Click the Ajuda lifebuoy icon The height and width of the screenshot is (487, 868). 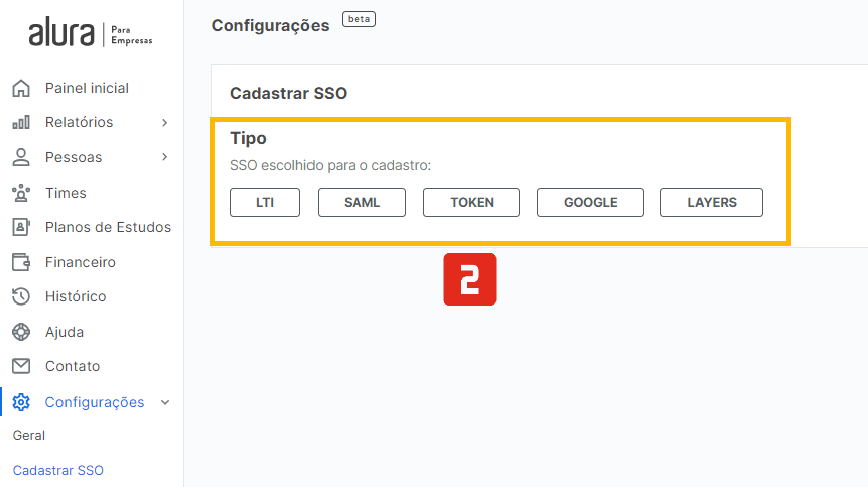point(21,332)
